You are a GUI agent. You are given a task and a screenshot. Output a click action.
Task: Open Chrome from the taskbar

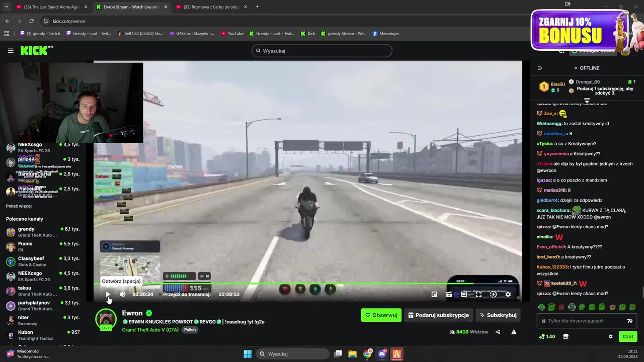(x=368, y=354)
